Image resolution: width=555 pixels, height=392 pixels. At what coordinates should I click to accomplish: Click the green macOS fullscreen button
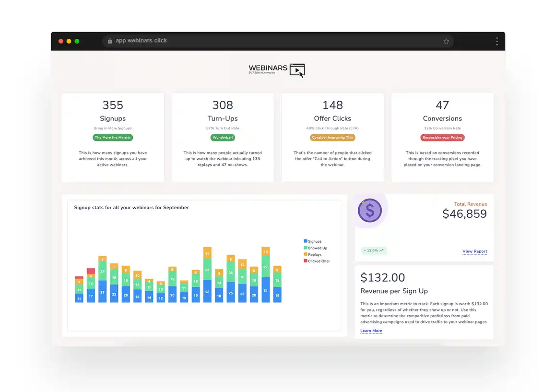coord(76,41)
